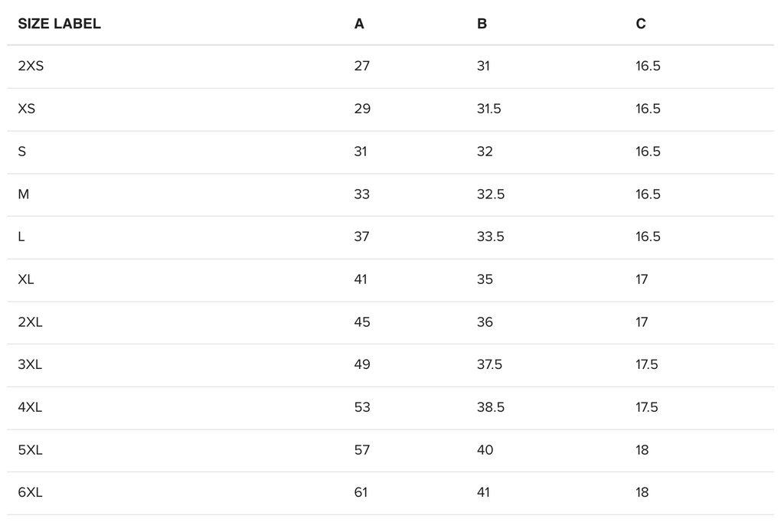784x532 pixels.
Task: Click the B value 32.5 in M row
Action: coord(491,194)
